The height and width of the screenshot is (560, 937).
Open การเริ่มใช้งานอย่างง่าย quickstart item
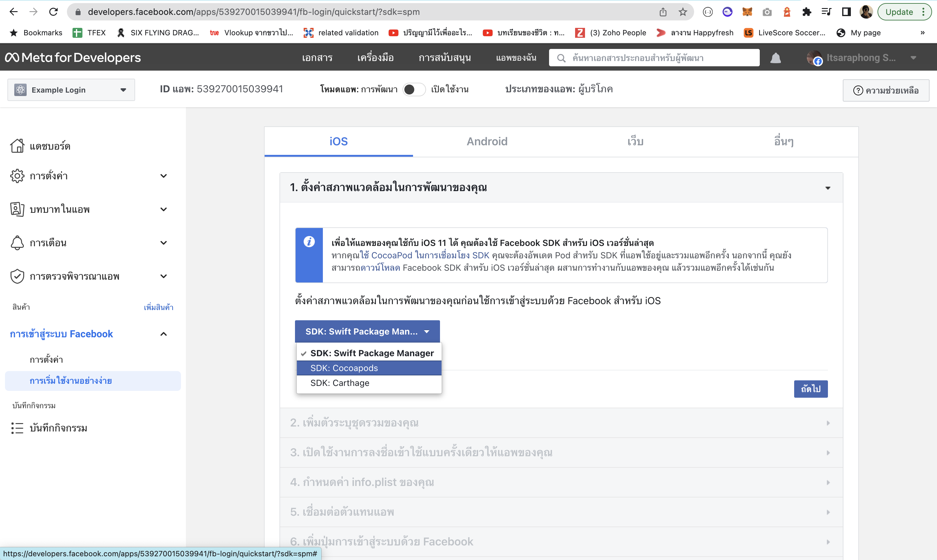(x=93, y=381)
